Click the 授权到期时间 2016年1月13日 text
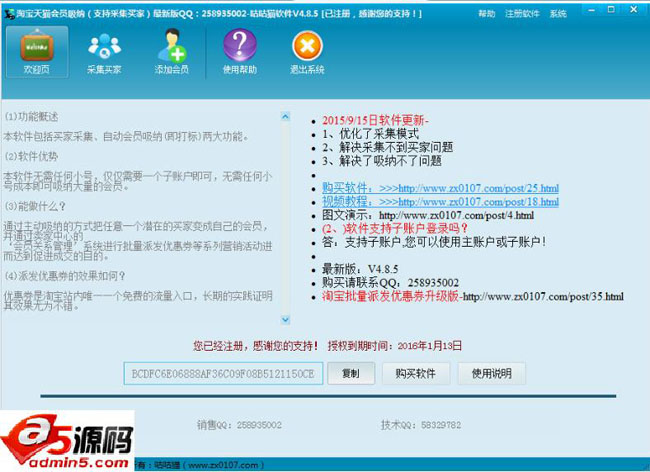Screen dimensions: 650x472 point(395,346)
